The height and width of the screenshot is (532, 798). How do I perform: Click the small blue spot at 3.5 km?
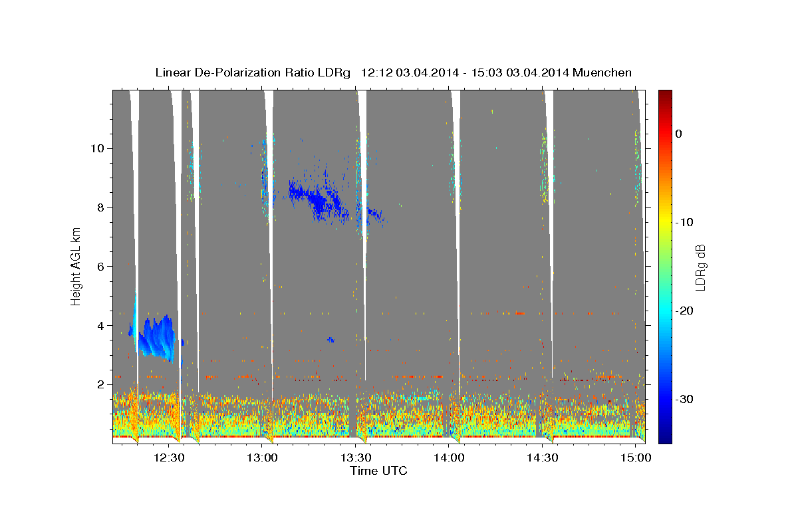331,340
